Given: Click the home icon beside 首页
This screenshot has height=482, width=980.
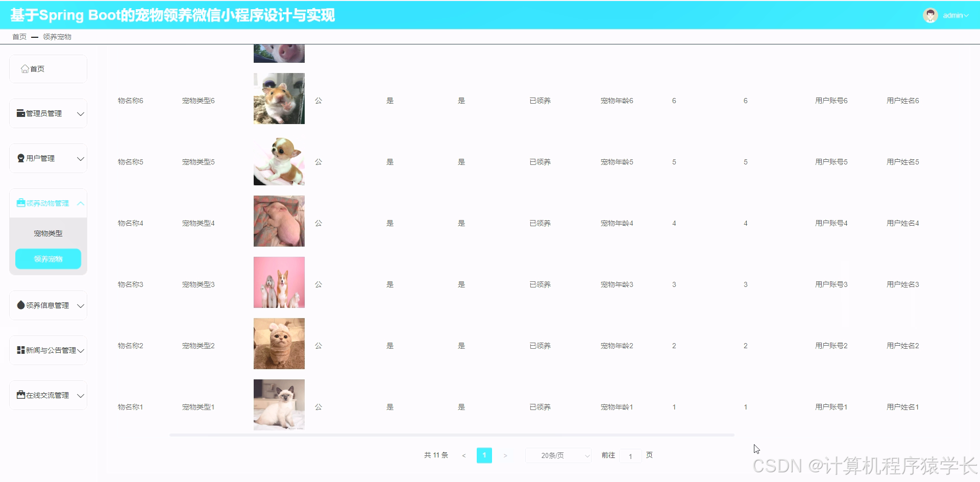Looking at the screenshot, I should click(24, 68).
